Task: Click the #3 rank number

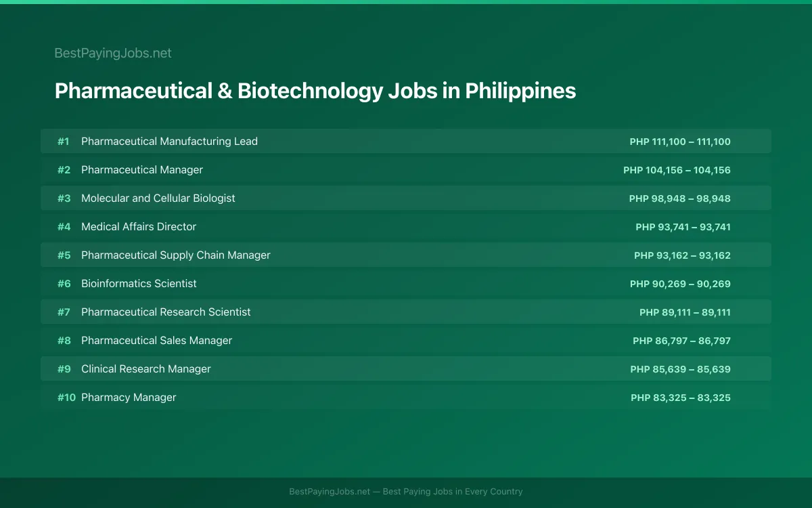Action: (64, 198)
